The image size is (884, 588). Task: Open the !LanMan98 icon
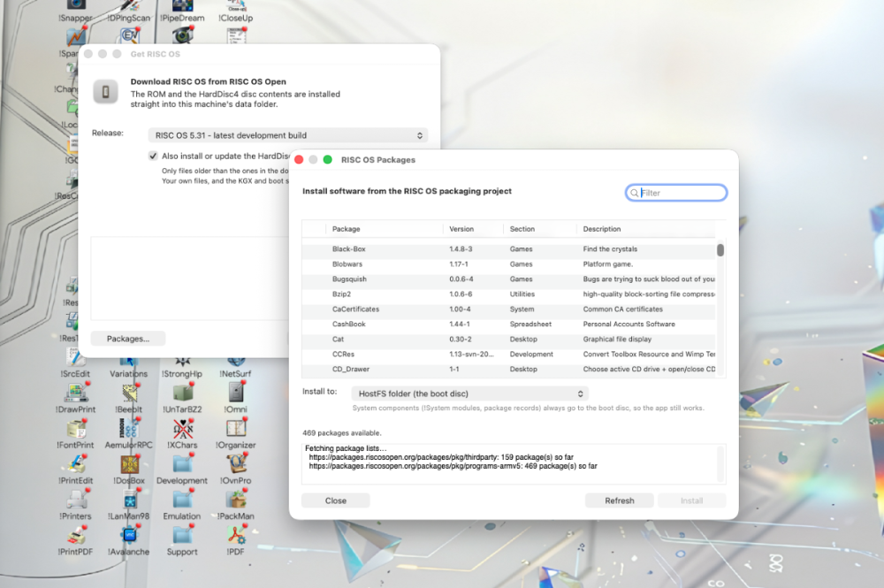pyautogui.click(x=129, y=500)
